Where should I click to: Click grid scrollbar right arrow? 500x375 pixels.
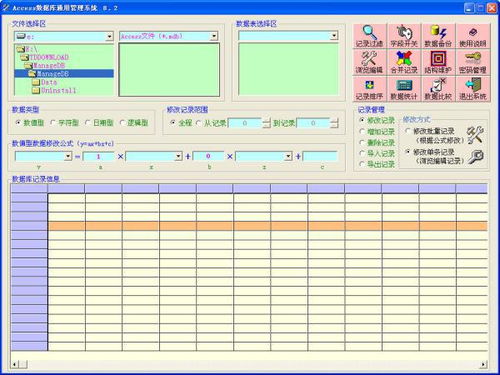tap(484, 365)
